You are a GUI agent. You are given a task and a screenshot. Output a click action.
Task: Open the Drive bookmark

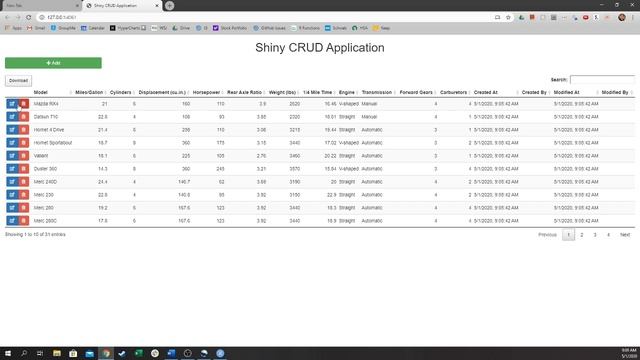(x=181, y=28)
